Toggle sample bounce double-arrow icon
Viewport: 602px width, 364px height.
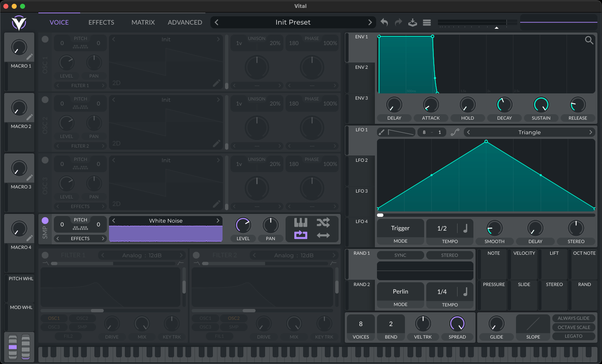(323, 235)
